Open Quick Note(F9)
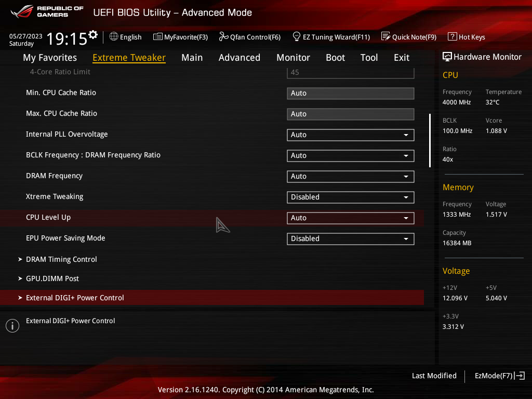 coord(409,37)
